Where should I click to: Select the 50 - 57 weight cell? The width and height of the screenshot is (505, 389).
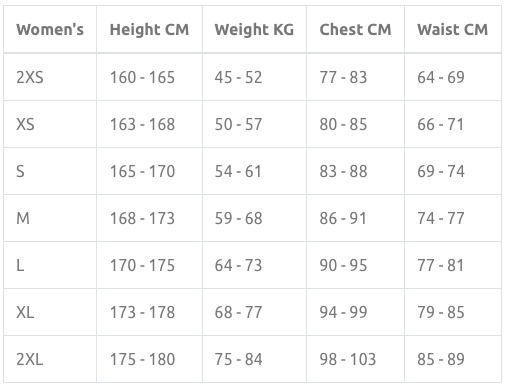click(254, 124)
